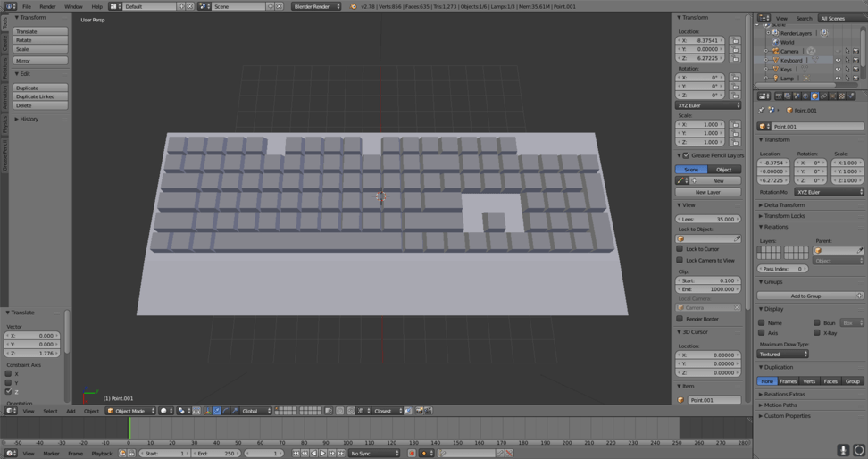Image resolution: width=868 pixels, height=459 pixels.
Task: Enable the Lock to Cursor checkbox
Action: tap(680, 249)
